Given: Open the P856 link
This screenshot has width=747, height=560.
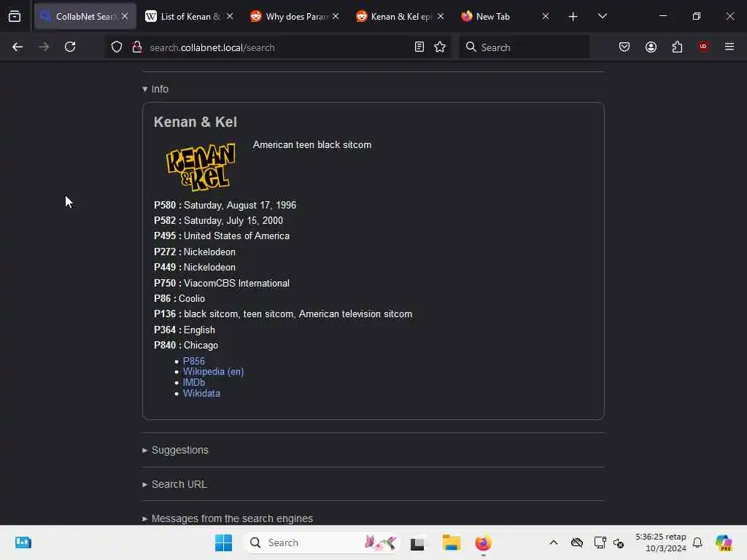Looking at the screenshot, I should click(194, 361).
